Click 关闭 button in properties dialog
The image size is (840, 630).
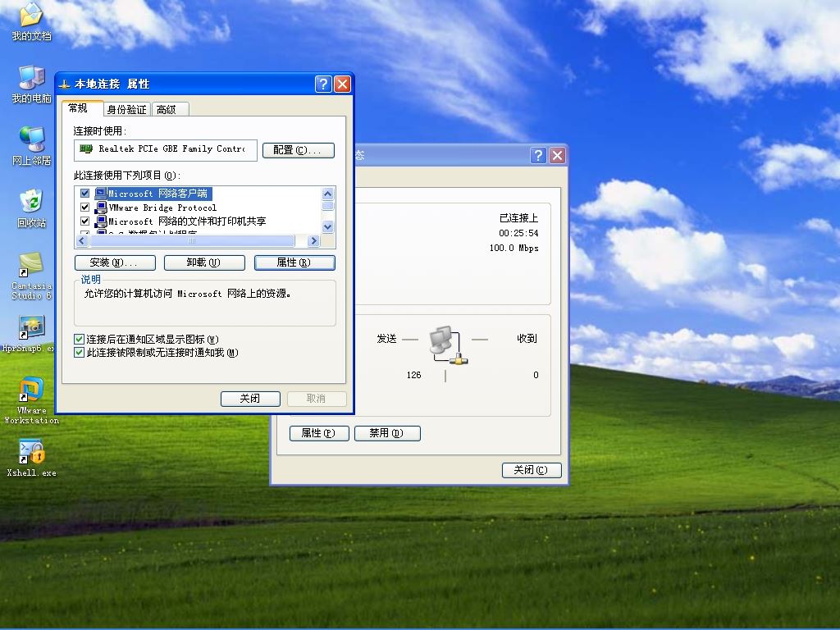tap(250, 399)
